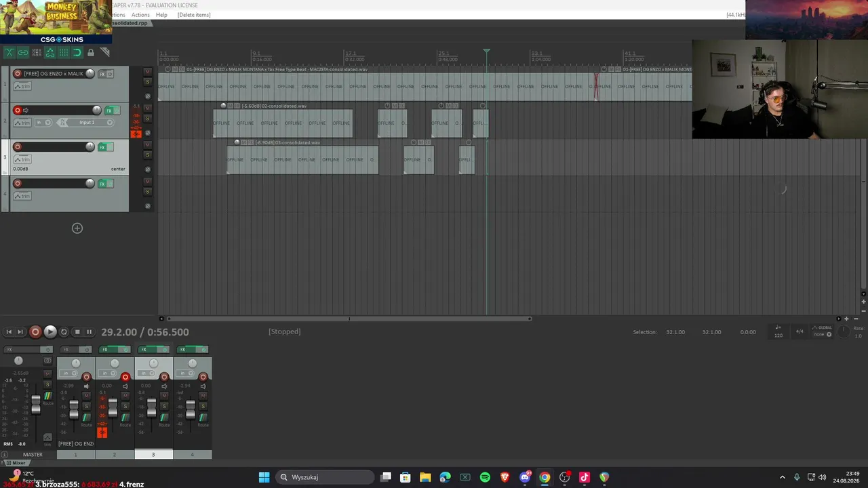
Task: Go to end of project
Action: pos(20,332)
